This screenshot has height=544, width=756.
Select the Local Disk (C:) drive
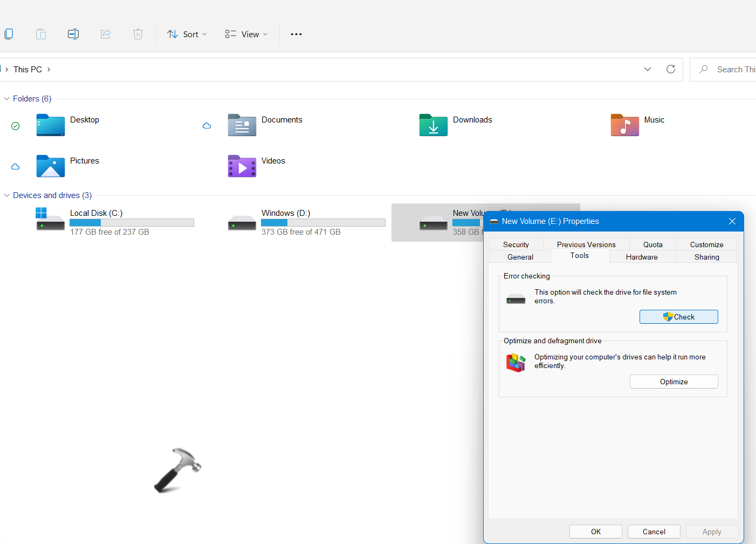click(97, 213)
